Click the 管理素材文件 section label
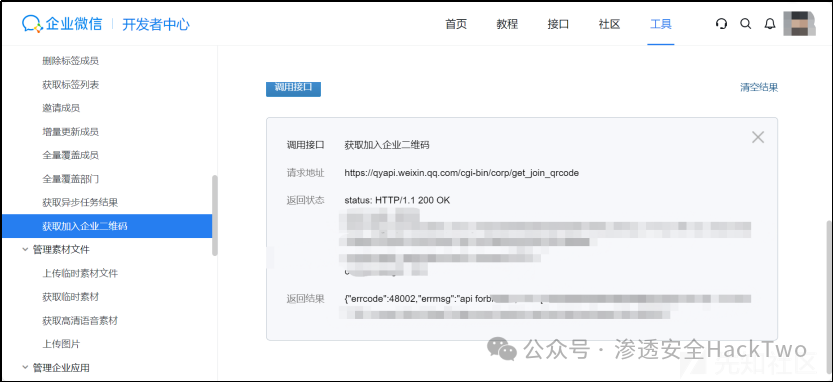833x382 pixels. click(x=61, y=249)
